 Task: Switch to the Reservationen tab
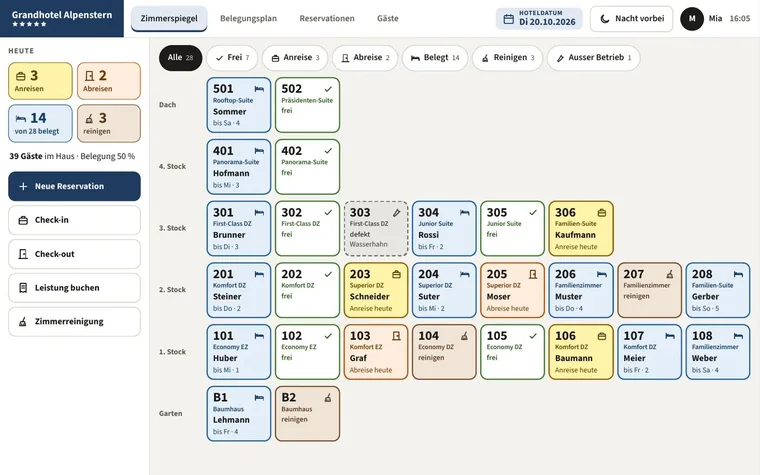pyautogui.click(x=327, y=18)
